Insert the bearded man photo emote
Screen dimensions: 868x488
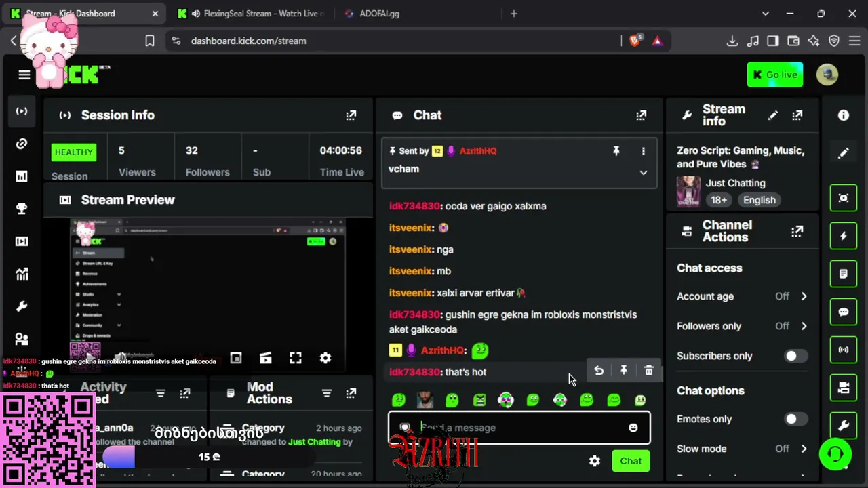tap(425, 401)
